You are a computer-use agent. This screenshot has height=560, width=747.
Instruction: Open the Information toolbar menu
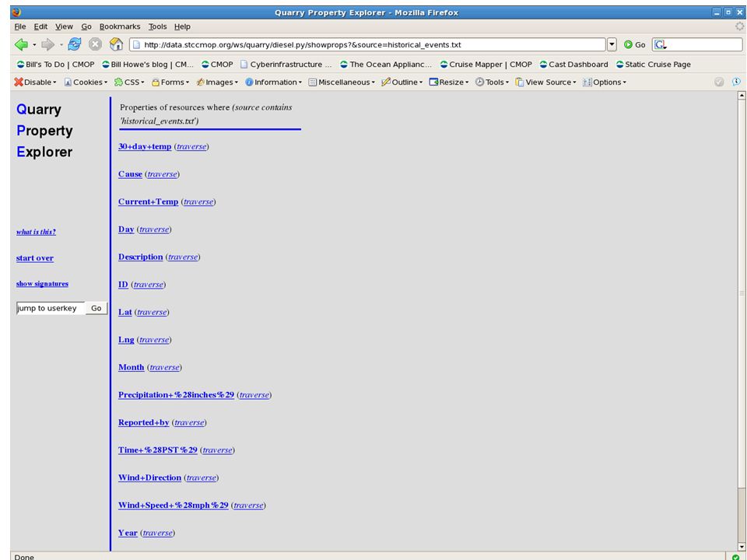coord(273,82)
